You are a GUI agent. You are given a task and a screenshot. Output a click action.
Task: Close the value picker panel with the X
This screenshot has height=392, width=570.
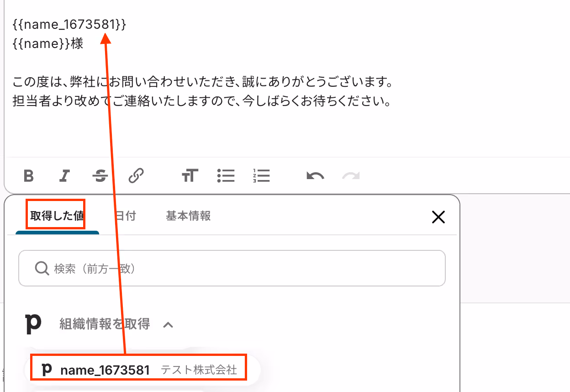(438, 217)
